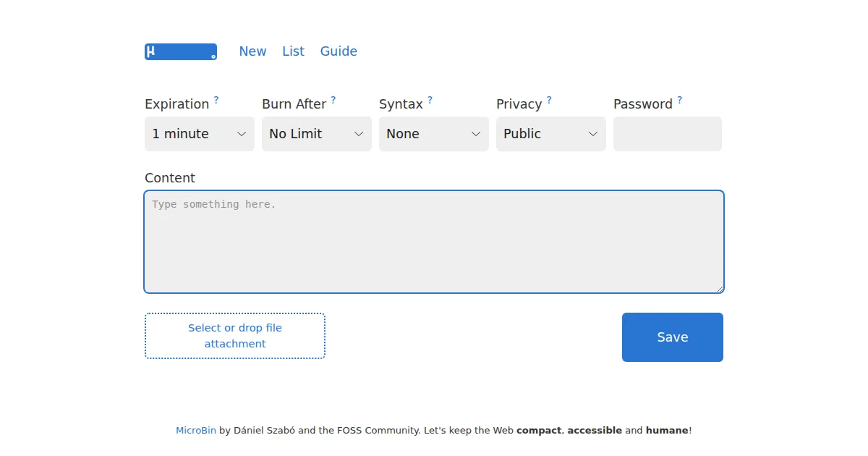
Task: Open the Privacy dropdown set to Public
Action: click(551, 134)
